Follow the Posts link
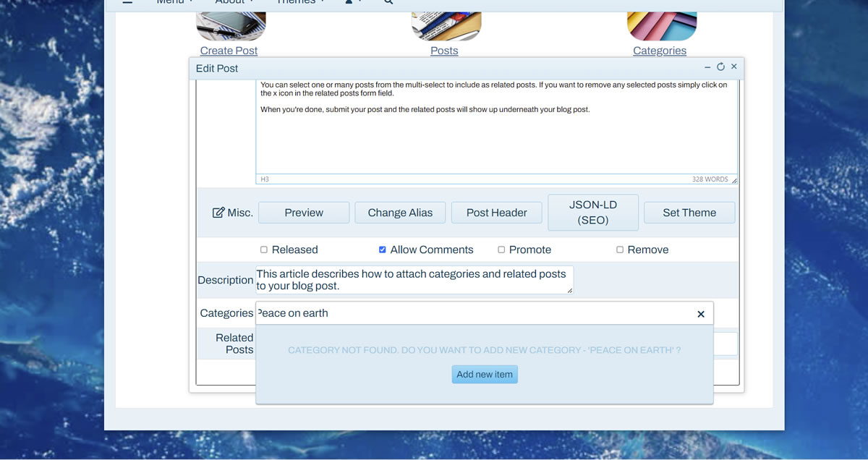 point(444,51)
